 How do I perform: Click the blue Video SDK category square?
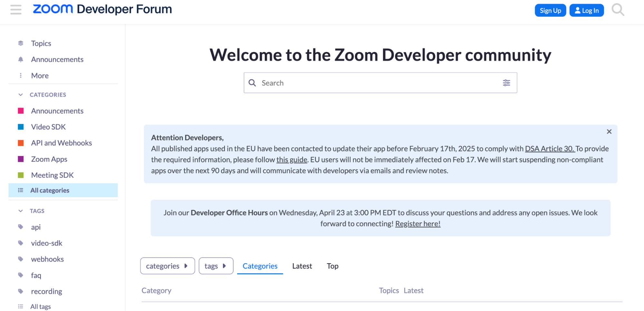21,127
